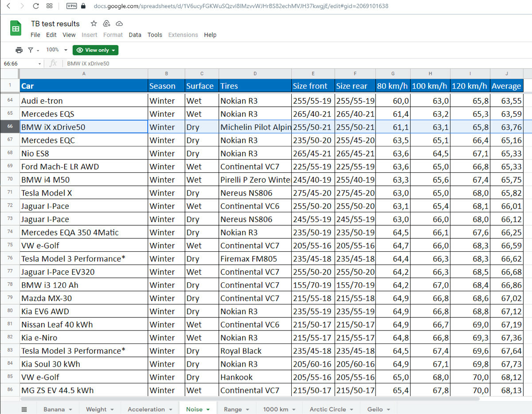Check the cloud document status icon

[x=119, y=23]
